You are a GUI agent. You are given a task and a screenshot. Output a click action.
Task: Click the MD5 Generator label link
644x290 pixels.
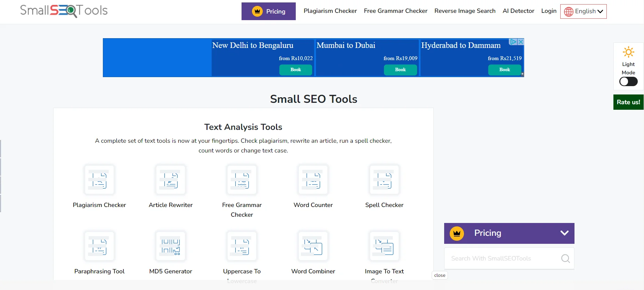point(171,271)
